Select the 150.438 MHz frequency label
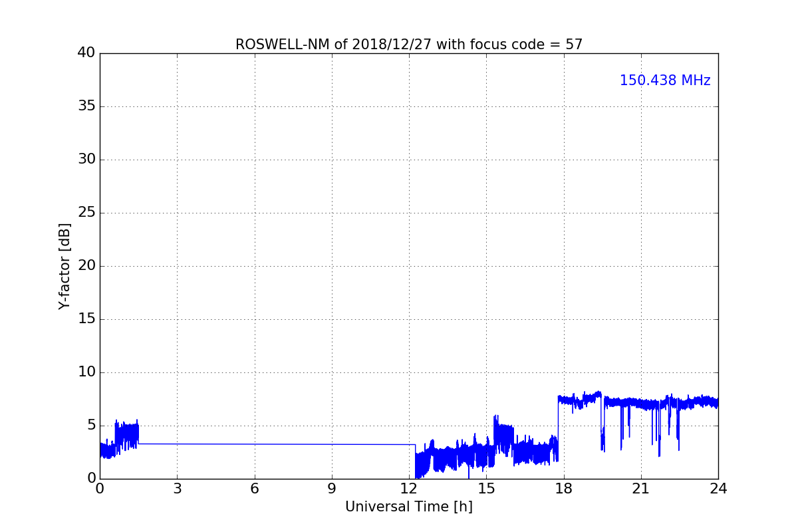This screenshot has width=798, height=532. point(665,80)
